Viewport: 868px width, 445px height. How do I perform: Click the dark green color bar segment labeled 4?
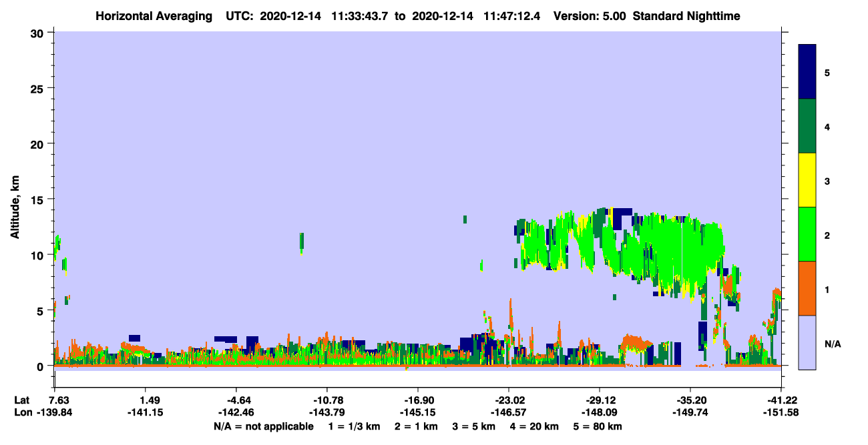pos(807,126)
